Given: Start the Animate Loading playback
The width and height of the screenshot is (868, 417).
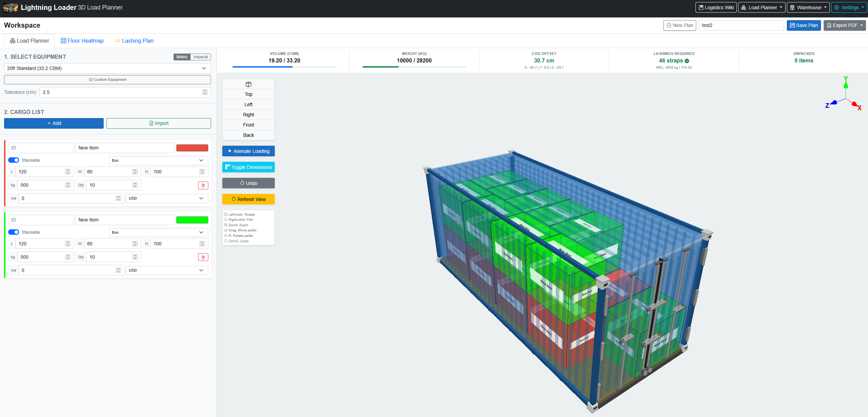Looking at the screenshot, I should (x=248, y=151).
